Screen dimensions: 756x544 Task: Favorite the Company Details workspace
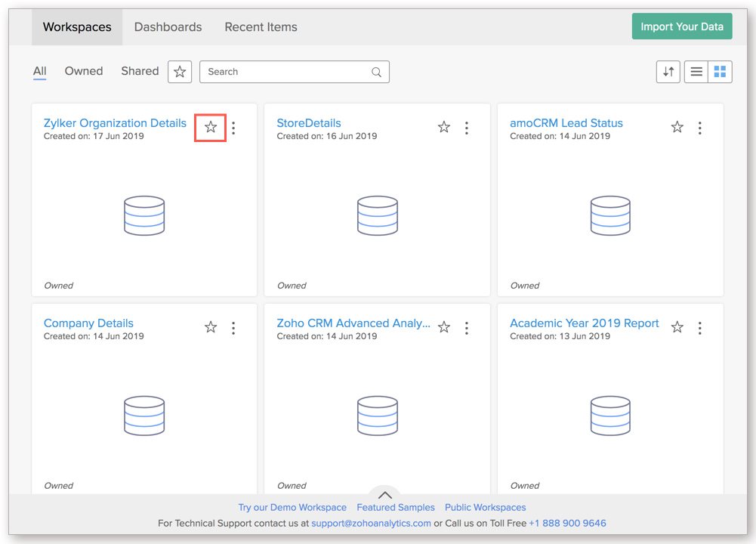211,327
